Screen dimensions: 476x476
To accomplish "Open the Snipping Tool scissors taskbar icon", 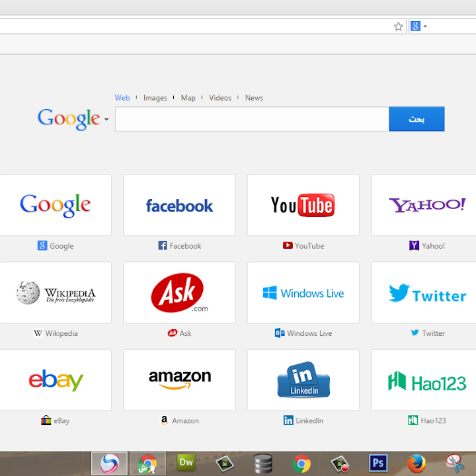I will pyautogui.click(x=455, y=463).
